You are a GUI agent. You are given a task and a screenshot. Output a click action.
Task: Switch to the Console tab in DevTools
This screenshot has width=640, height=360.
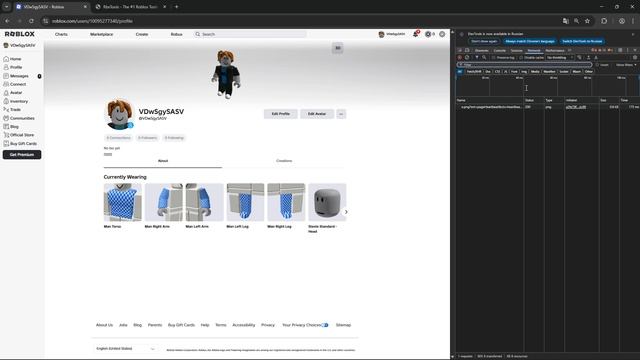(x=500, y=51)
